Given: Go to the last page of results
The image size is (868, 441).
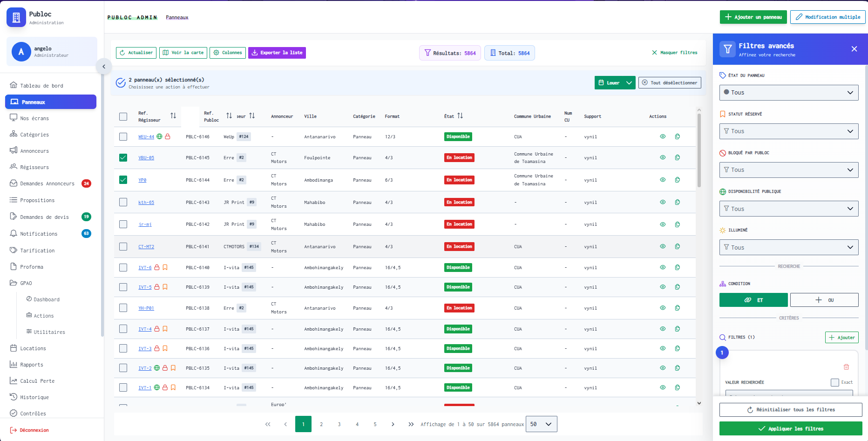Looking at the screenshot, I should coord(411,424).
